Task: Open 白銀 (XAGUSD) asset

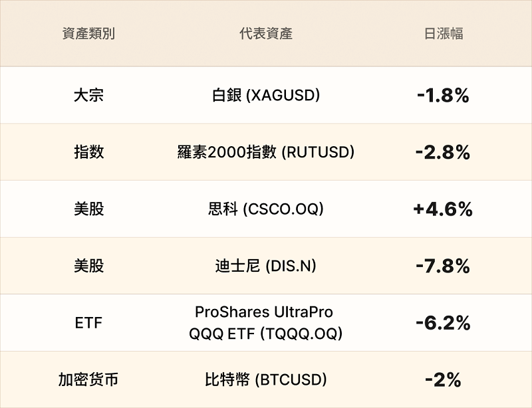Action: pos(266,95)
